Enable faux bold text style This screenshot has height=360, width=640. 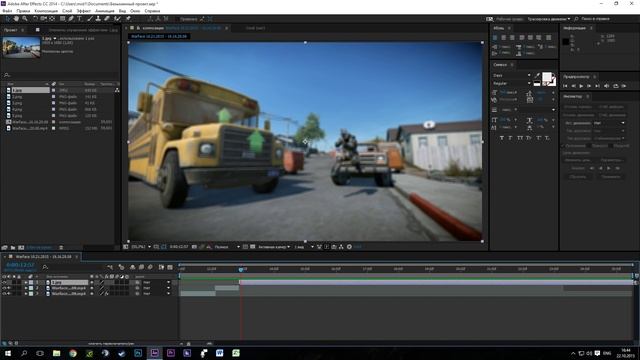[502, 138]
